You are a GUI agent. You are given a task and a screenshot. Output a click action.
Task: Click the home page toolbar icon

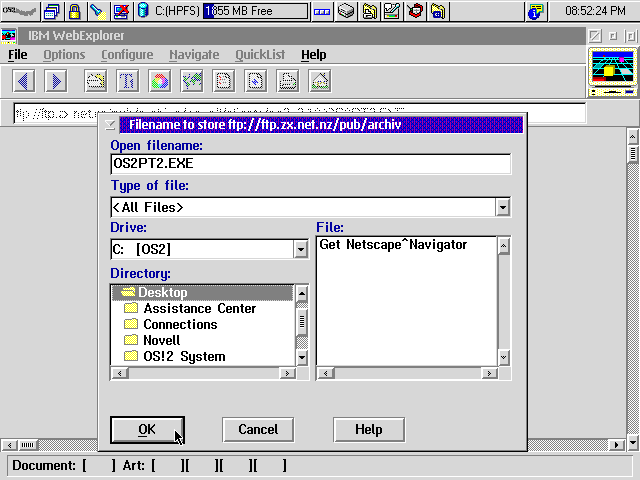pos(320,81)
